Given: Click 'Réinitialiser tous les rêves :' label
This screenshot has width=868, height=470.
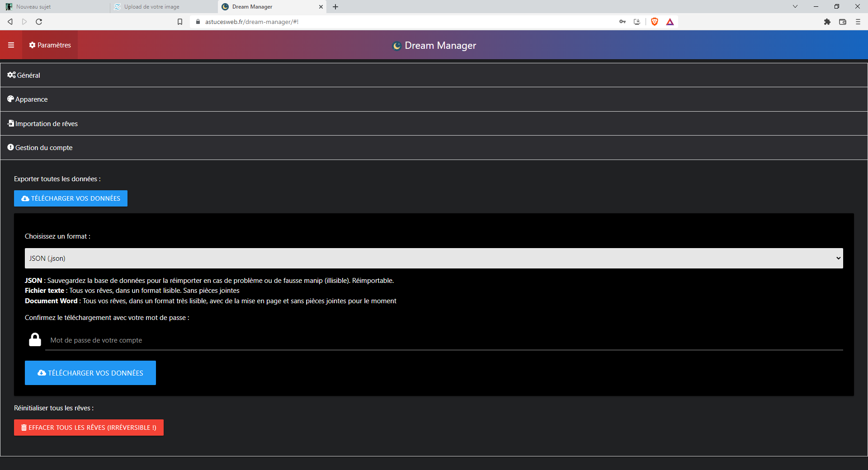Looking at the screenshot, I should 54,408.
